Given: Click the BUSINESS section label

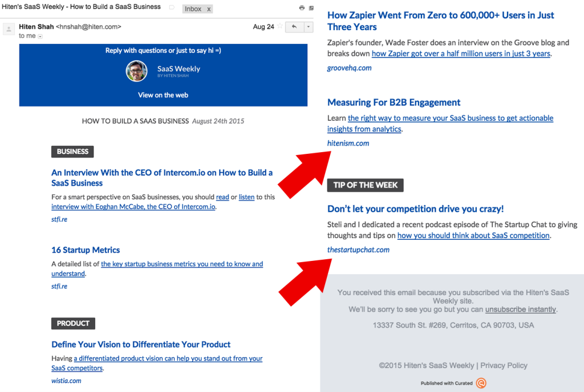Looking at the screenshot, I should pos(72,152).
